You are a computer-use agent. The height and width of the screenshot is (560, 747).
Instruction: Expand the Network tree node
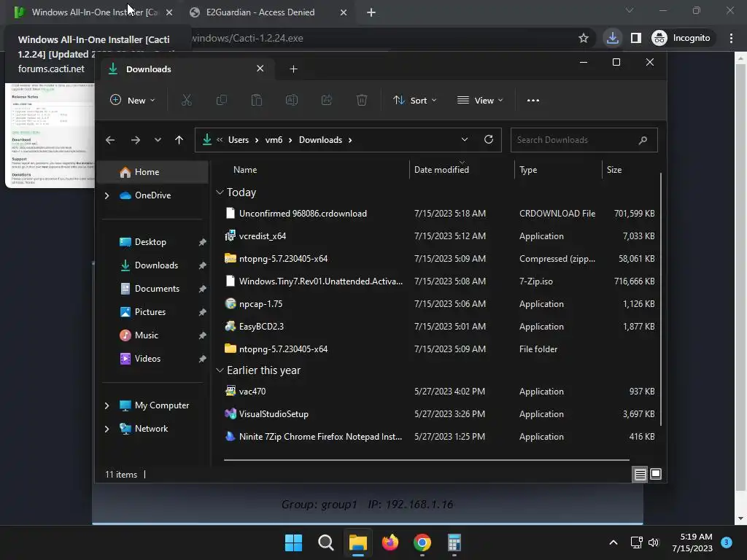(107, 429)
